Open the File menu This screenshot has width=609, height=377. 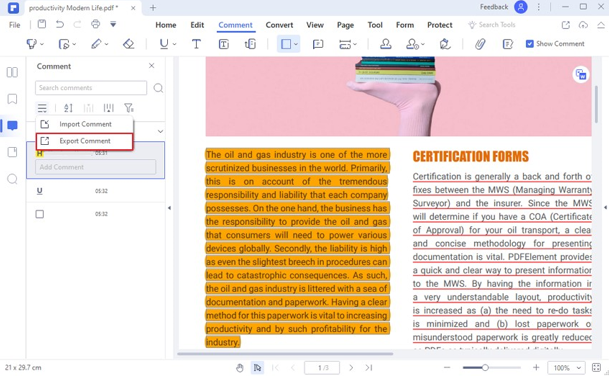(x=14, y=25)
